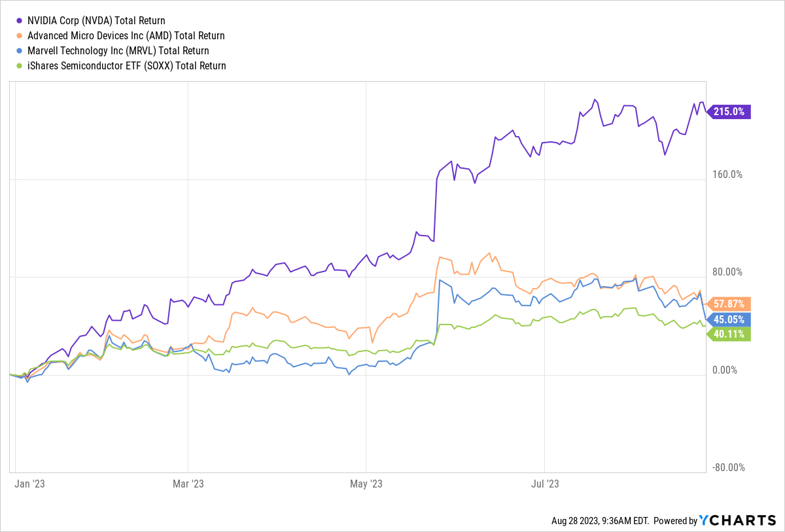Screen dimensions: 785x532
Task: Select iShares Semiconductor ETF (SOXX) label
Action: [x=126, y=65]
